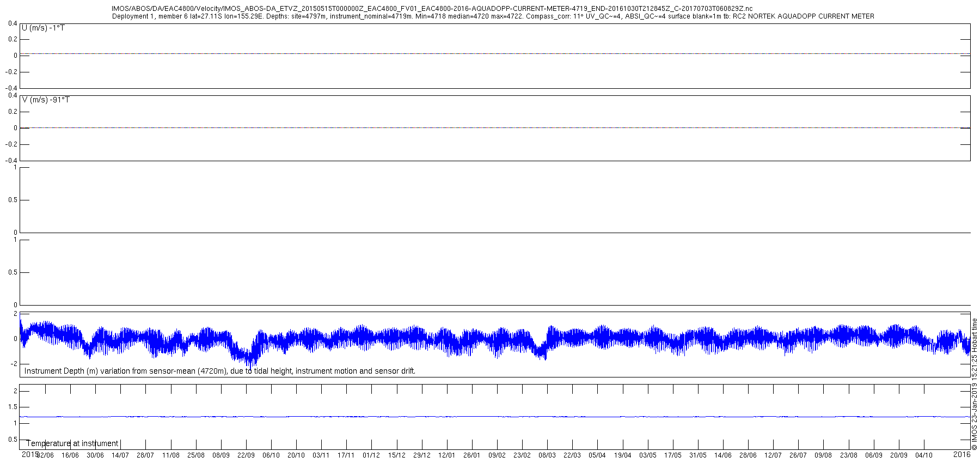Click the empty third plot panel
The width and height of the screenshot is (980, 463).
(x=495, y=200)
